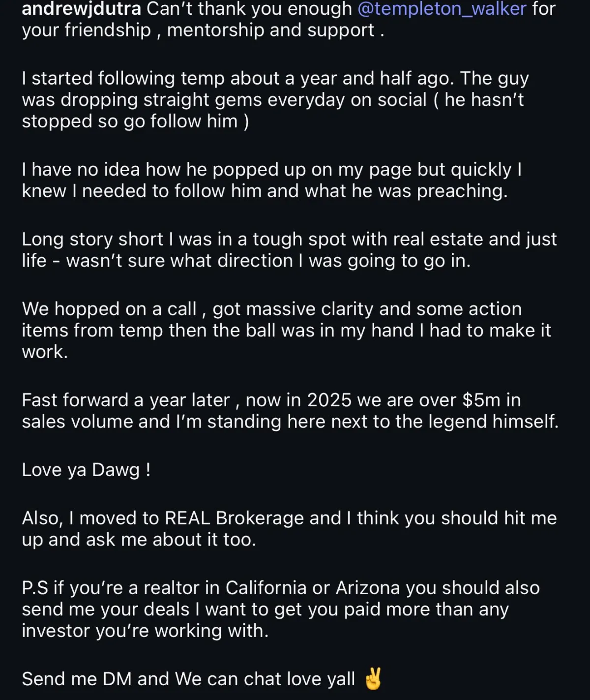Screen dimensions: 590x700
Task: Select the "Fast forward a year later" paragraph
Action: pyautogui.click(x=290, y=411)
